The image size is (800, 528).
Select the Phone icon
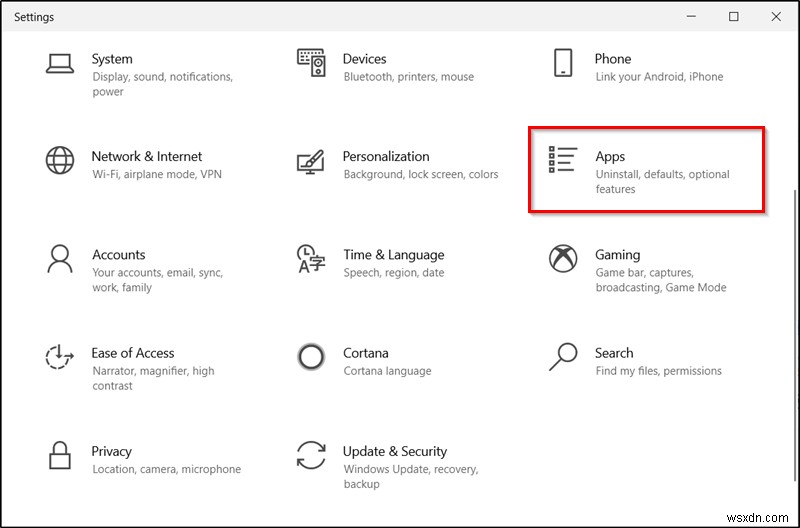(563, 62)
